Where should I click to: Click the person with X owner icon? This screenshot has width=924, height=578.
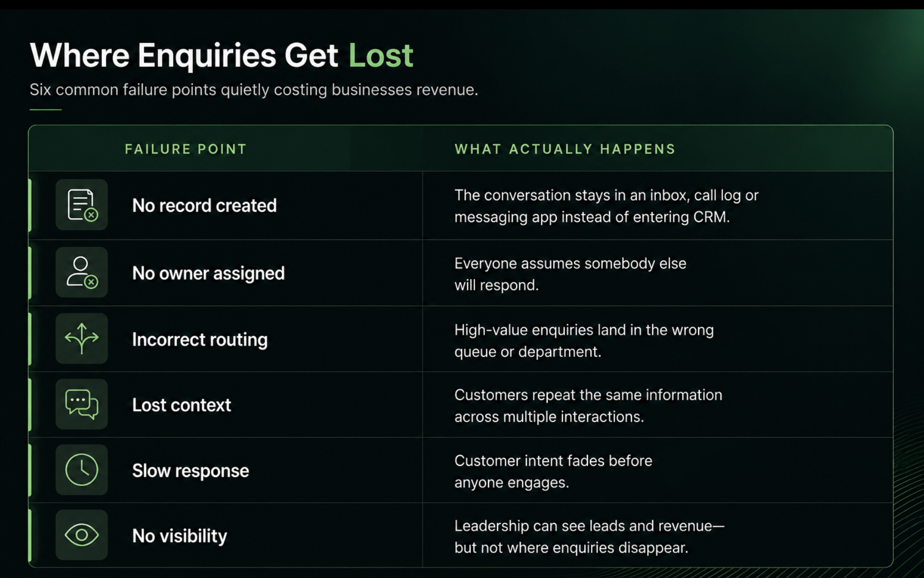(82, 273)
